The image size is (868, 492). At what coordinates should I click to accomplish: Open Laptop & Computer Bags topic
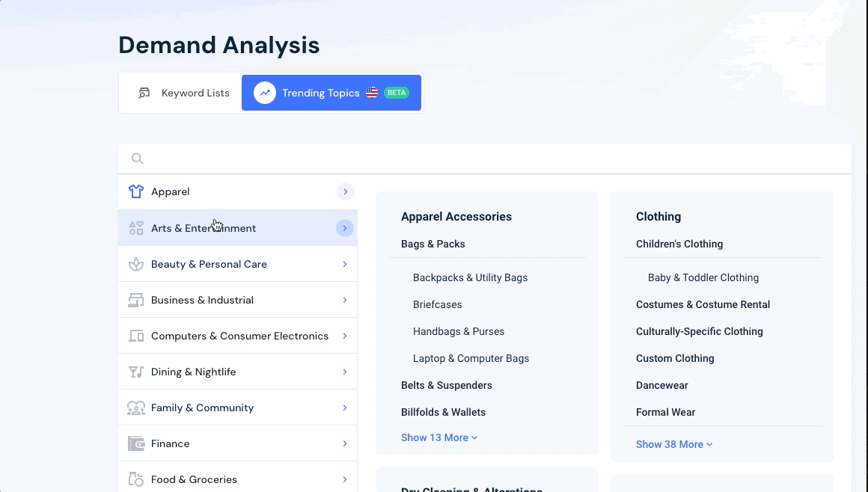click(471, 359)
